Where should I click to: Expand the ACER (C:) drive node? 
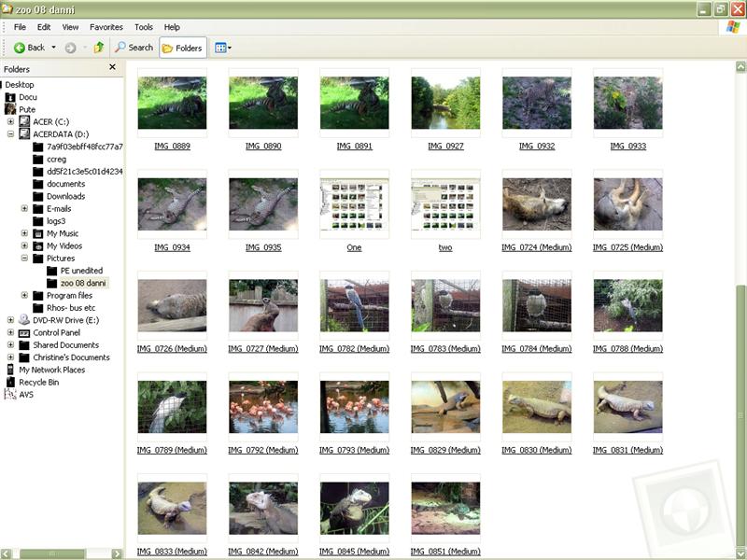tap(11, 121)
